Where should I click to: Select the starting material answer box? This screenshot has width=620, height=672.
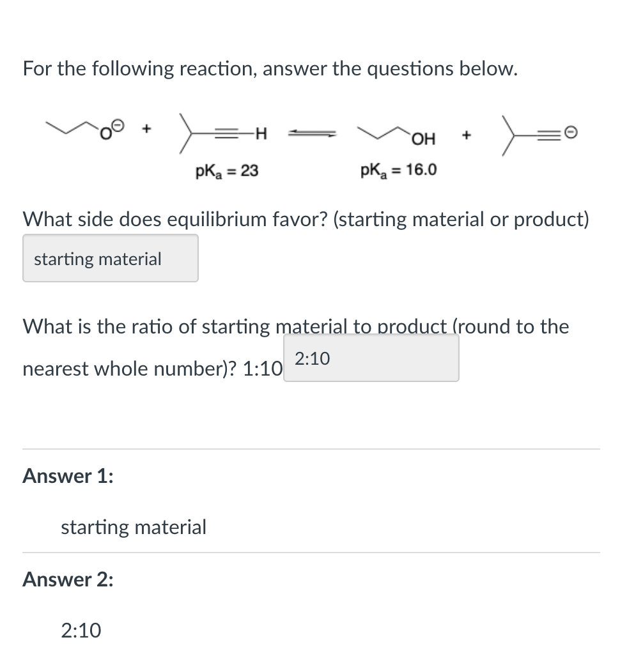pyautogui.click(x=110, y=258)
